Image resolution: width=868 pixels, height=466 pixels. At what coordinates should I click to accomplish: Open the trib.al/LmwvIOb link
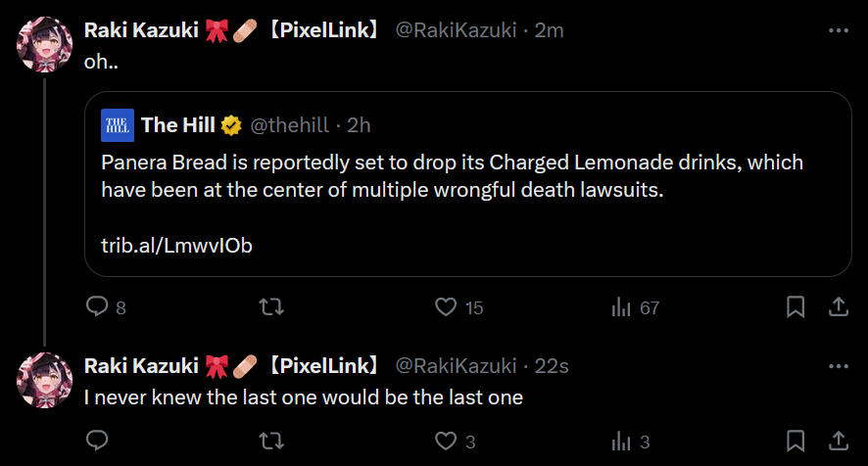point(177,246)
